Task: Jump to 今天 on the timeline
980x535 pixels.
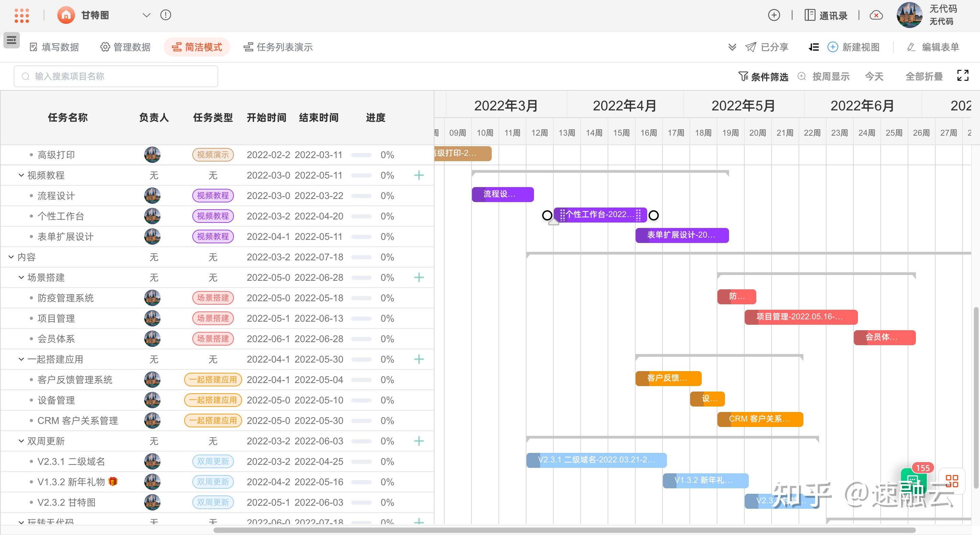Action: [874, 76]
